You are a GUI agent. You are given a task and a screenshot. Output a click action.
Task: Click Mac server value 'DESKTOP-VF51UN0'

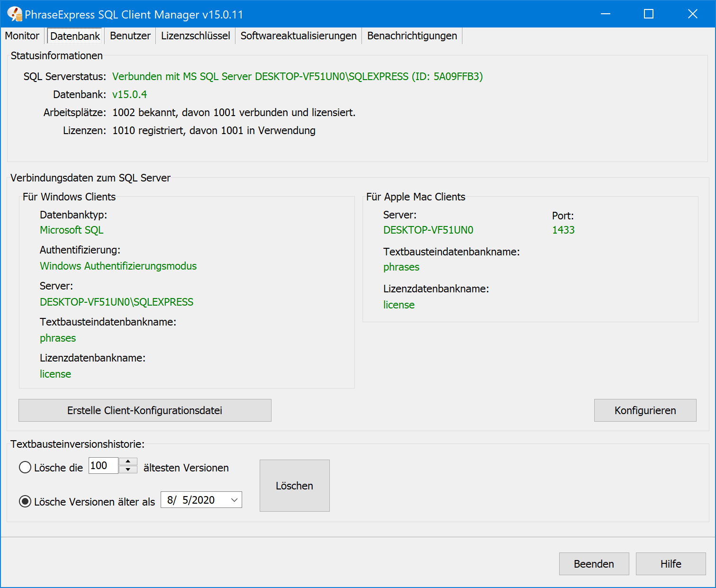(x=428, y=230)
